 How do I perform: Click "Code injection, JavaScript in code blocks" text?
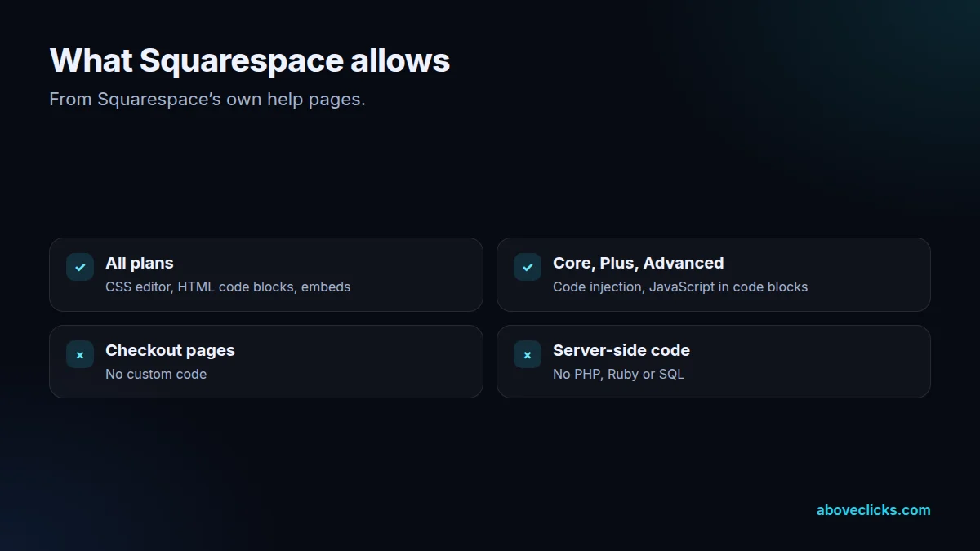tap(680, 287)
